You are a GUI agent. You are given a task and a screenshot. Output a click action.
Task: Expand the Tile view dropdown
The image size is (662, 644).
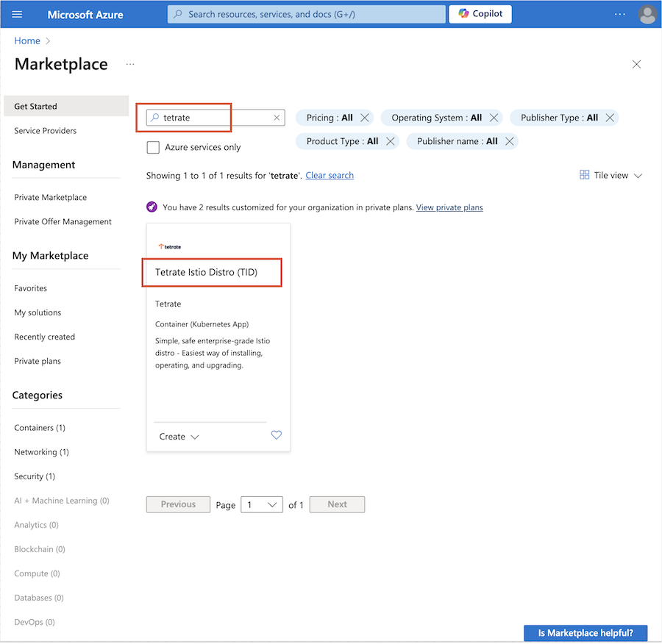[611, 176]
